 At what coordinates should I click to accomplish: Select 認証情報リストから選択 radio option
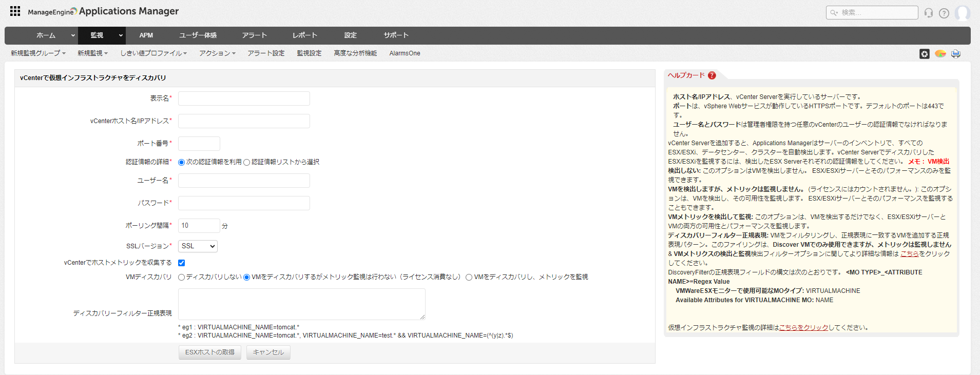pos(246,162)
